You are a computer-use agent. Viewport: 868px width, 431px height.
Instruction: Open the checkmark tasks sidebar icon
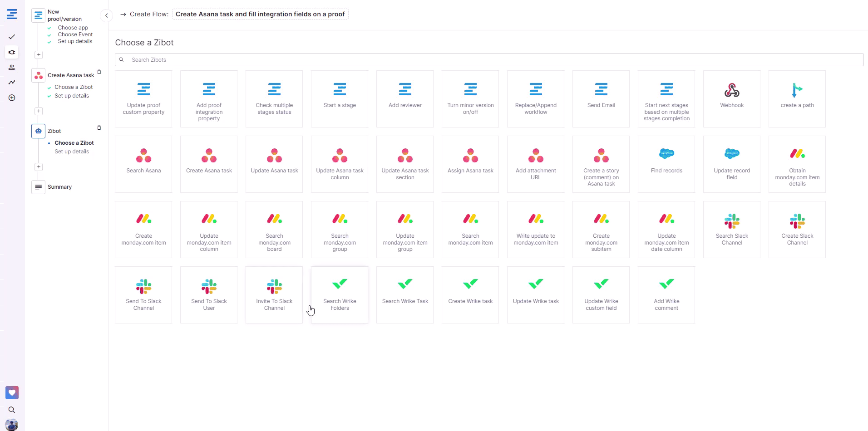tap(12, 37)
